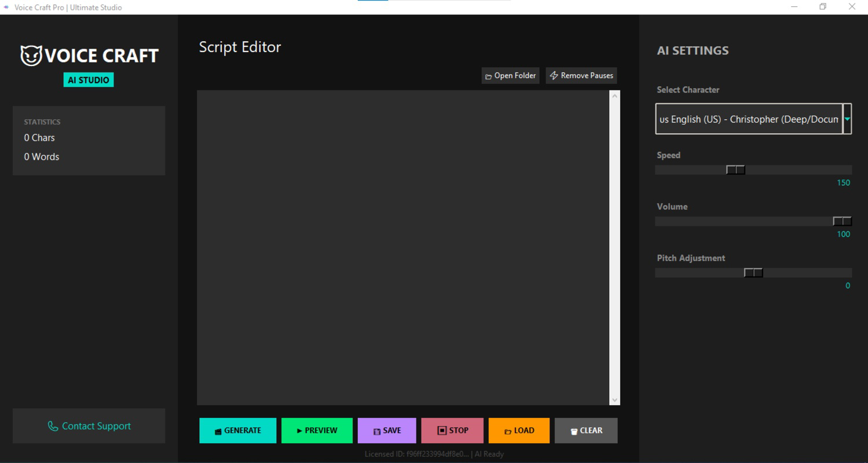The image size is (868, 463).
Task: Open the output folder with Open Folder
Action: [x=510, y=76]
